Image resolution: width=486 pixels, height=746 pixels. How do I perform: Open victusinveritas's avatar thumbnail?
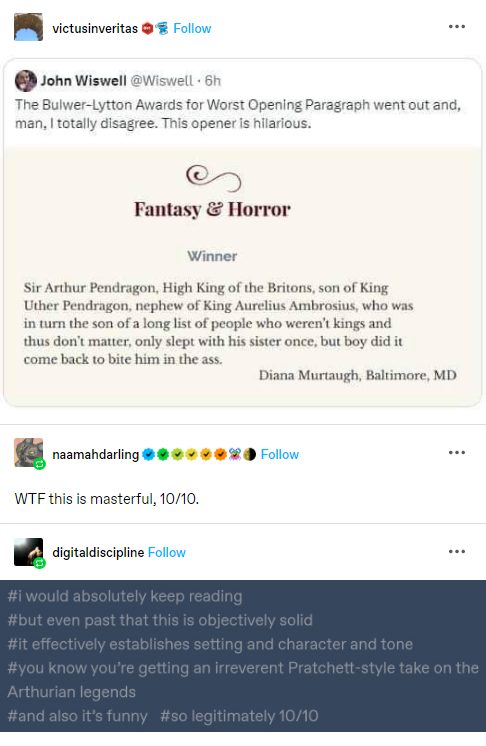[x=28, y=27]
